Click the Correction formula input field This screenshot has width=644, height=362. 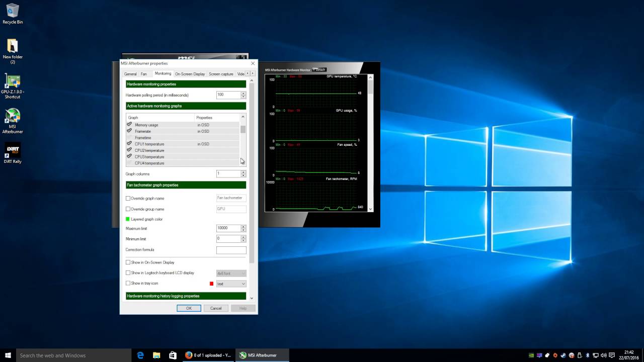tap(231, 250)
